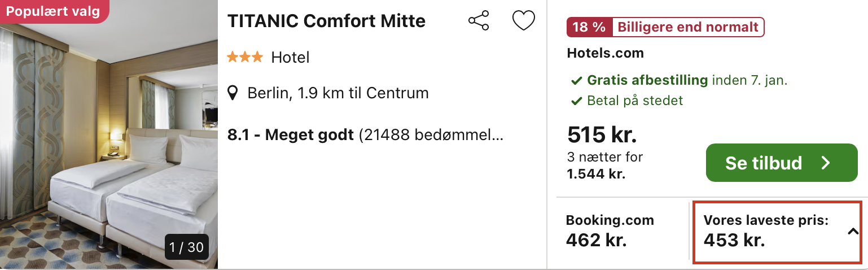868x270 pixels.
Task: Select the Booking.com 462 kr. offer
Action: pyautogui.click(x=610, y=231)
